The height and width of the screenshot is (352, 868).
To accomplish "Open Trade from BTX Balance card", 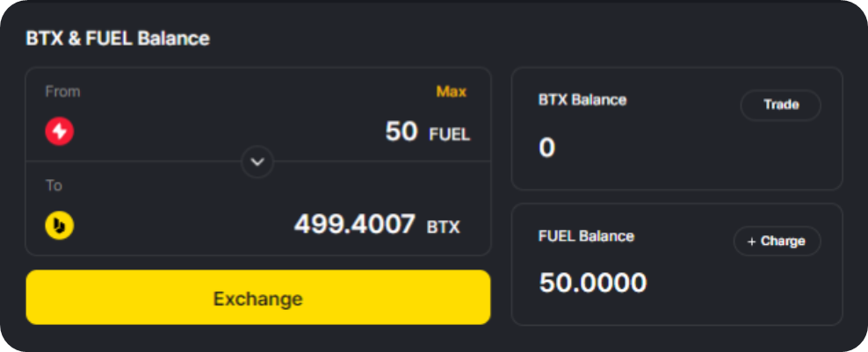I will [x=780, y=104].
